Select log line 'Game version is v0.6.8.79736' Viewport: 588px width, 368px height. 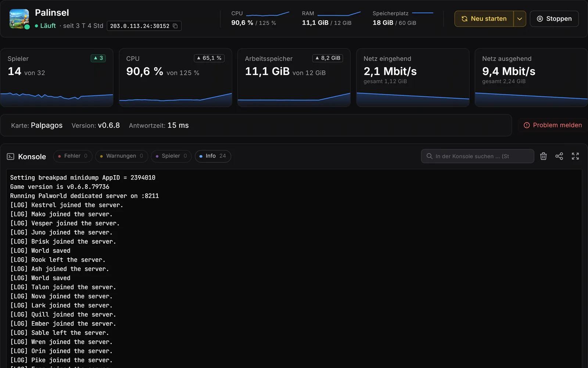click(60, 187)
